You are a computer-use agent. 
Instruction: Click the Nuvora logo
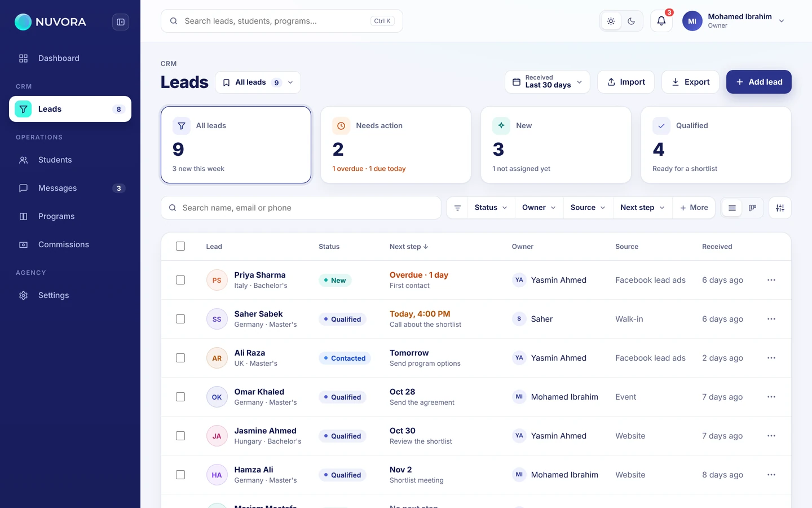[51, 22]
